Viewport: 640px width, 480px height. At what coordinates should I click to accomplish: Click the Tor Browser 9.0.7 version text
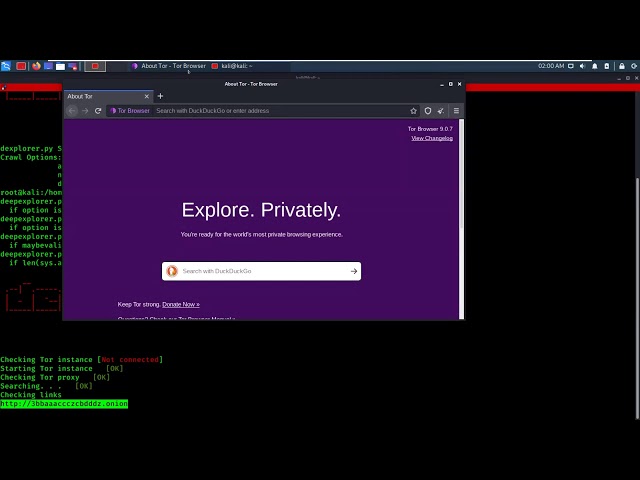pyautogui.click(x=430, y=129)
